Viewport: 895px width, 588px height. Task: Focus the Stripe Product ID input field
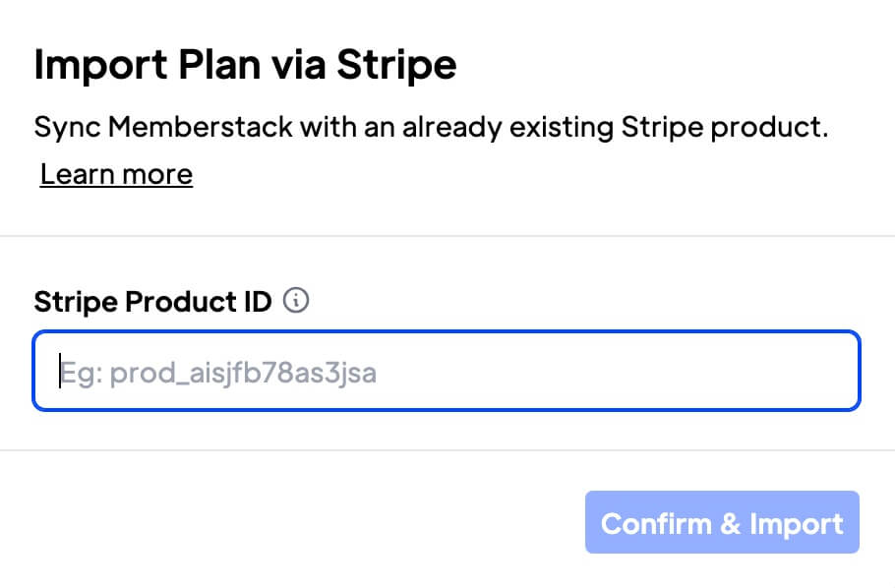point(447,371)
